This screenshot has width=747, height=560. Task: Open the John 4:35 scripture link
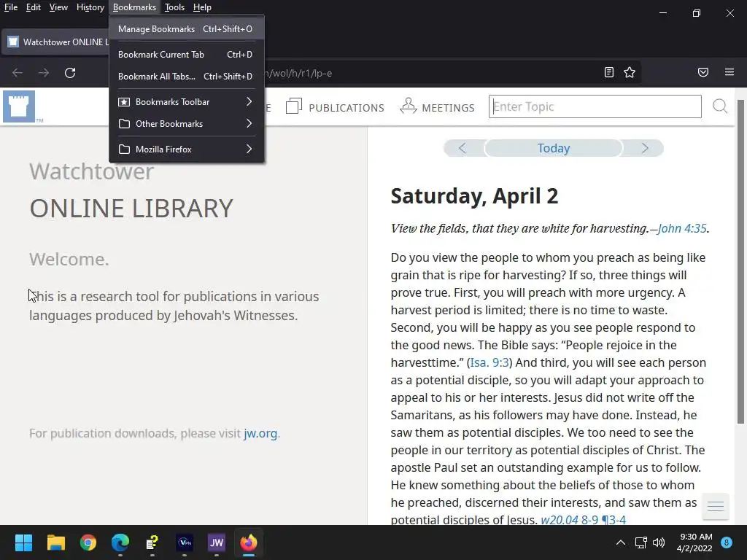tap(682, 228)
